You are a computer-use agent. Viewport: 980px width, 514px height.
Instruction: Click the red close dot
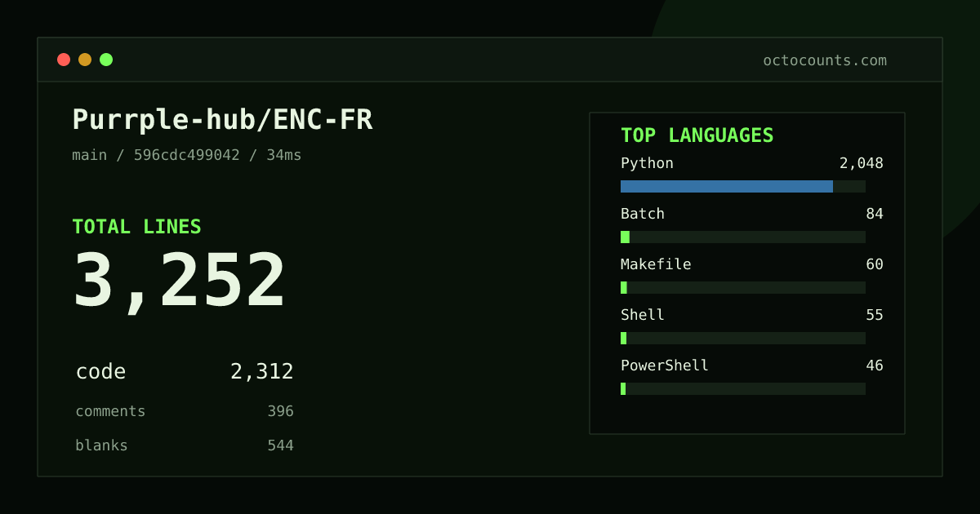(x=64, y=60)
